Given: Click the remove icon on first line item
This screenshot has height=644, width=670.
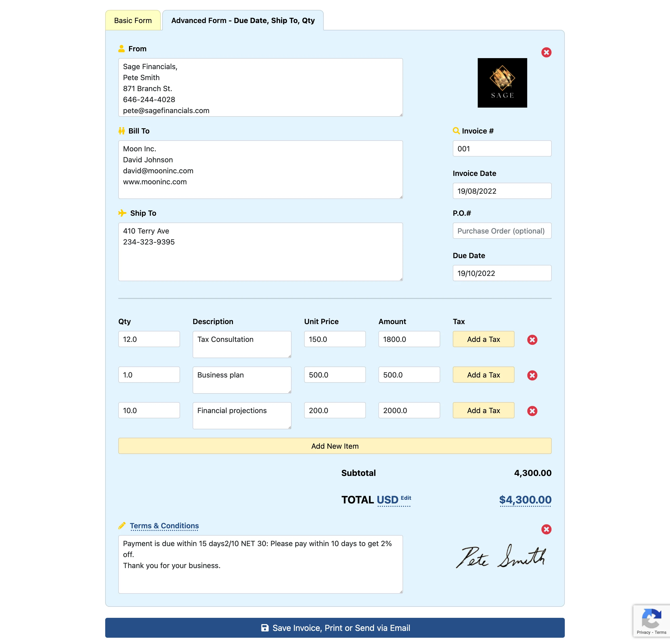Looking at the screenshot, I should [x=531, y=339].
